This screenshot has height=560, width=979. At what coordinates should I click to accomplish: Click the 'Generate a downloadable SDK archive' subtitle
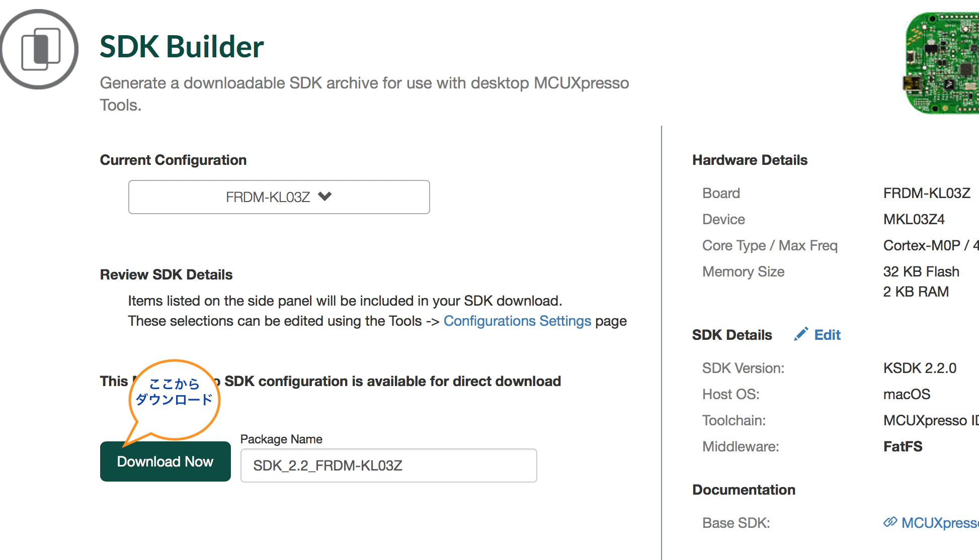pyautogui.click(x=364, y=94)
